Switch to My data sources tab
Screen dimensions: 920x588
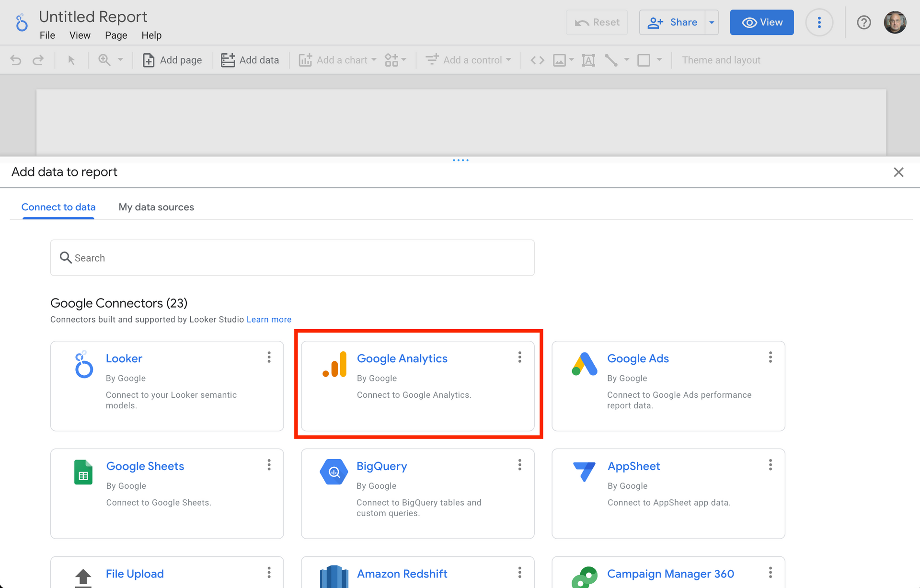pyautogui.click(x=156, y=207)
